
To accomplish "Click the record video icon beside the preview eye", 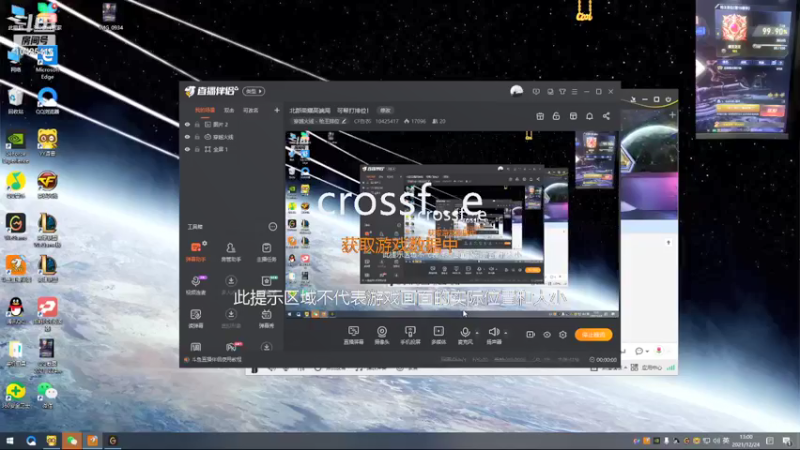I will tap(531, 335).
